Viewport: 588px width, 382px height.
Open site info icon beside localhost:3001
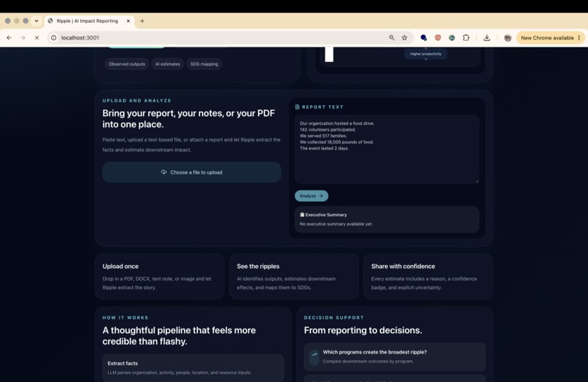click(x=54, y=37)
